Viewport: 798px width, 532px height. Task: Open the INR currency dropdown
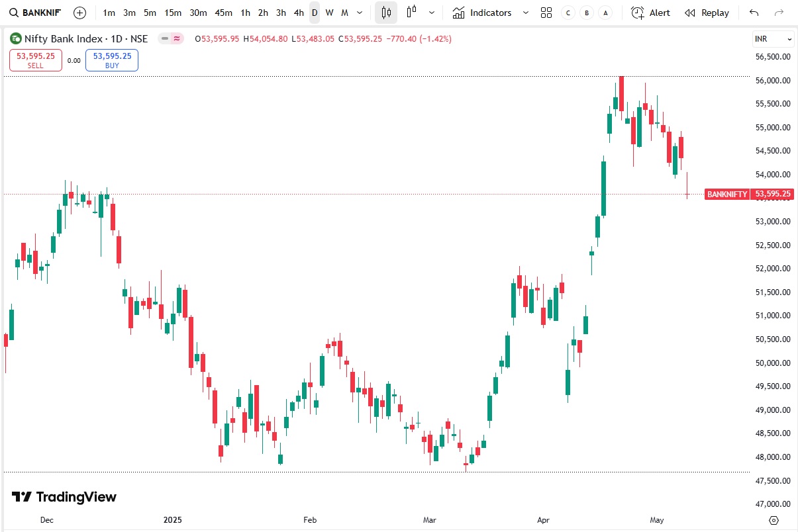772,38
